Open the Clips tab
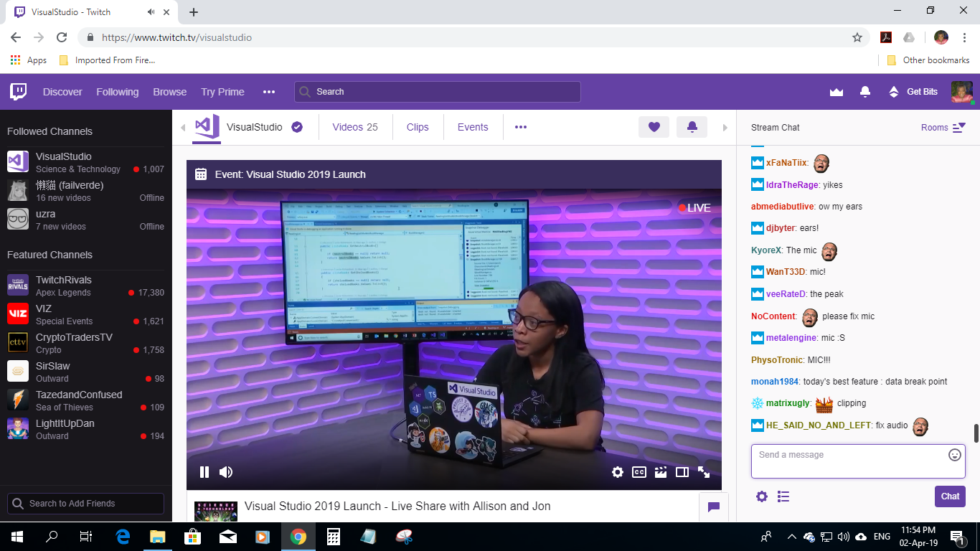Image resolution: width=980 pixels, height=551 pixels. 418,127
